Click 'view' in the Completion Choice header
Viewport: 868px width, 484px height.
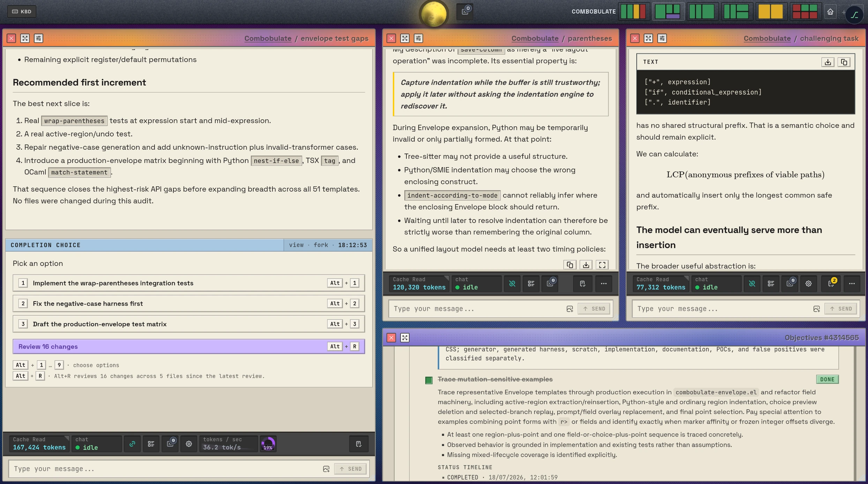click(296, 245)
